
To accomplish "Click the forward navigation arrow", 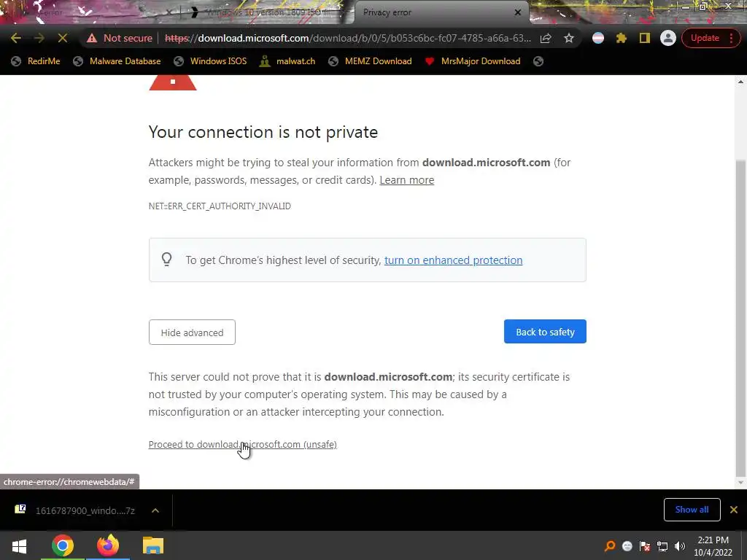I will pyautogui.click(x=39, y=38).
